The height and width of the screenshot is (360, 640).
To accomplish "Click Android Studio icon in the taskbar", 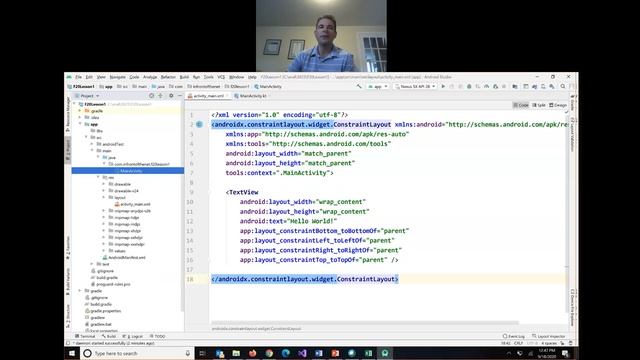I will click(385, 353).
